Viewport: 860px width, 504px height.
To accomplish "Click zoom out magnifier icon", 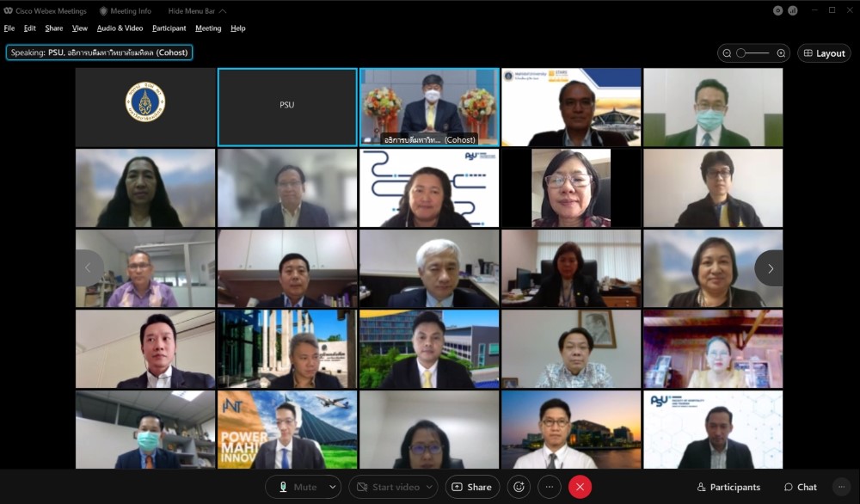I will pyautogui.click(x=727, y=53).
